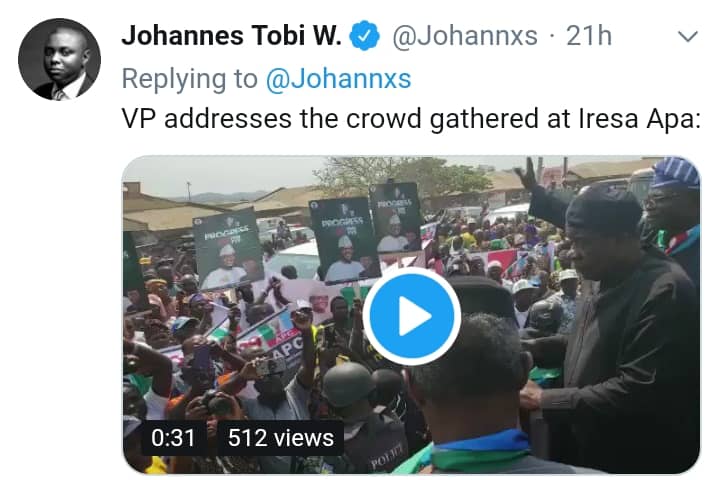Image resolution: width=720 pixels, height=480 pixels.
Task: Follow the blue @Johannxs reply mention
Action: click(338, 79)
